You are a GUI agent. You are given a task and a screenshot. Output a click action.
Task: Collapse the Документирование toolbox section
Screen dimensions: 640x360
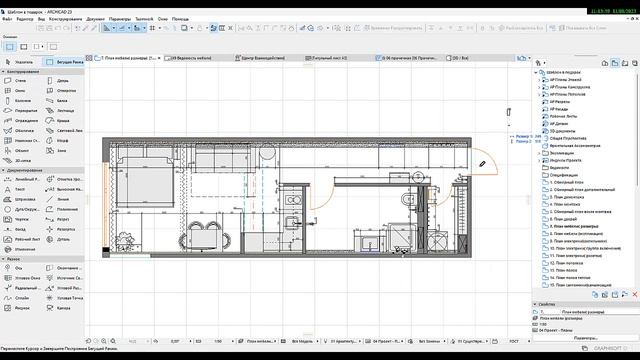pyautogui.click(x=3, y=170)
